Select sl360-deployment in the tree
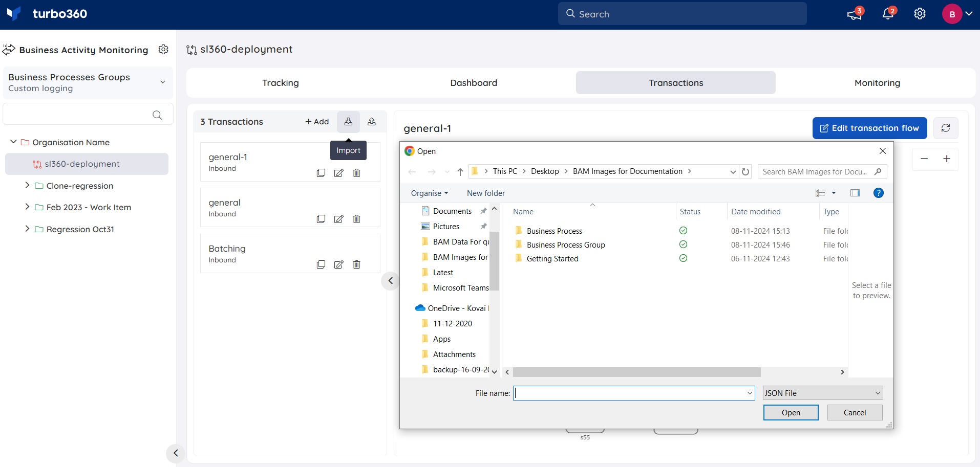The height and width of the screenshot is (467, 980). [87, 164]
